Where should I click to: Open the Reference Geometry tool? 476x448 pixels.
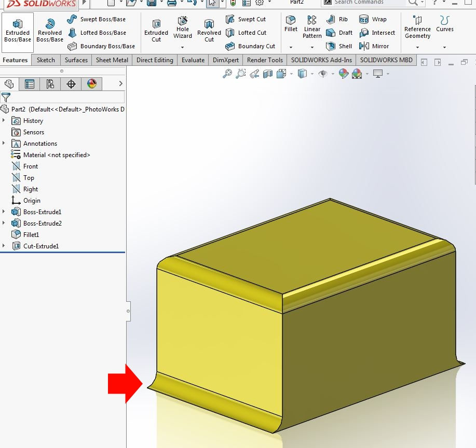coord(417,27)
